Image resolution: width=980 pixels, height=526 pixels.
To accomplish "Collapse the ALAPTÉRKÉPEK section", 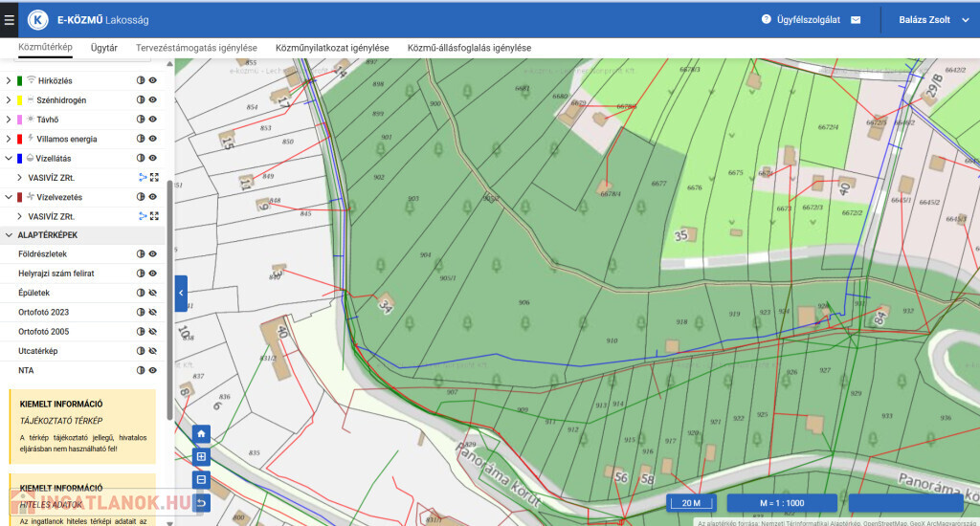I will (x=9, y=234).
